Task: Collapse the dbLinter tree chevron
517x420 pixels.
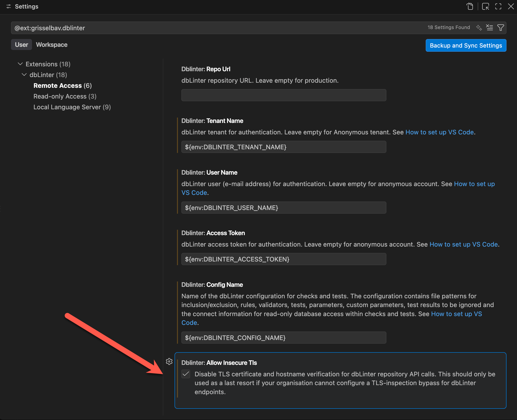Action: coord(24,75)
